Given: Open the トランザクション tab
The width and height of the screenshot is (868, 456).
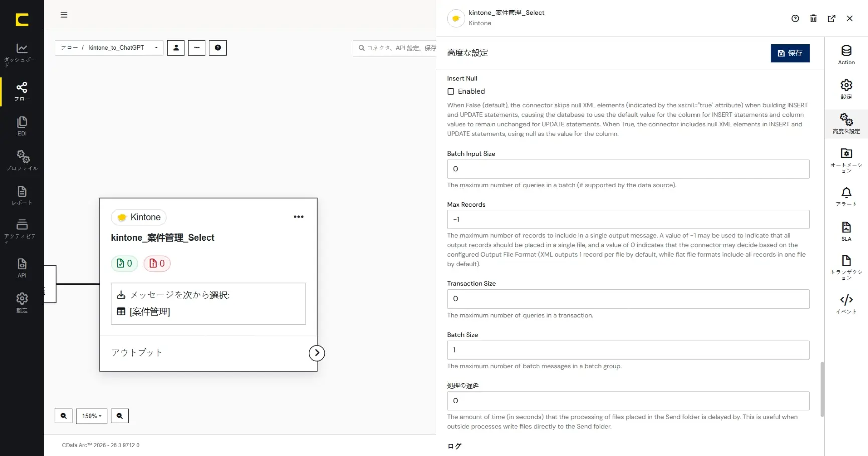Looking at the screenshot, I should click(x=846, y=267).
